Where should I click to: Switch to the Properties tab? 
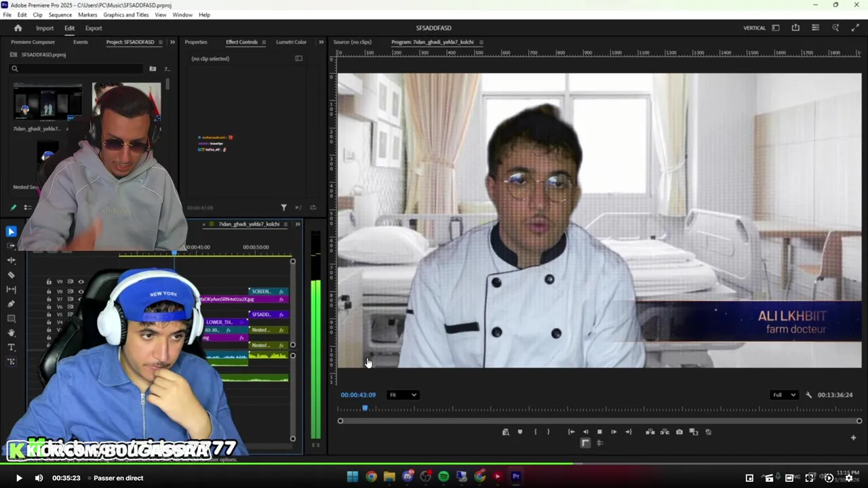click(196, 42)
